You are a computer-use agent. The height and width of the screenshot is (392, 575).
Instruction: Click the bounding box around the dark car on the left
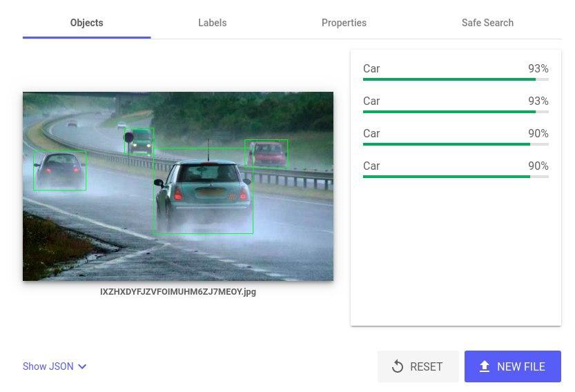click(x=60, y=170)
